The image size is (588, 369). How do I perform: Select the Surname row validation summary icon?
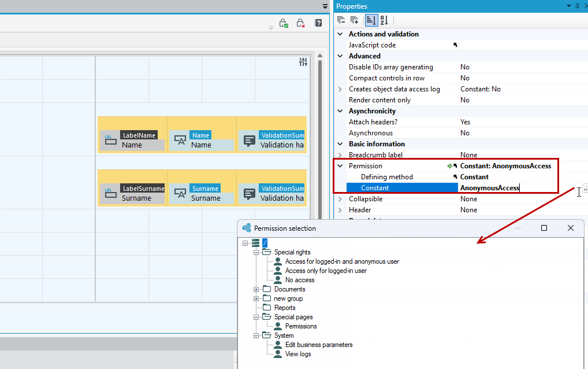[x=250, y=194]
